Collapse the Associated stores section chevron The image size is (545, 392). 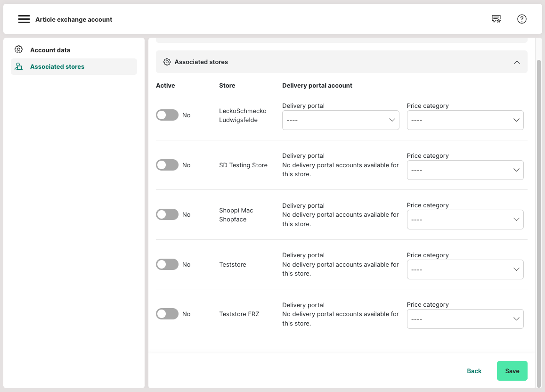pyautogui.click(x=517, y=62)
